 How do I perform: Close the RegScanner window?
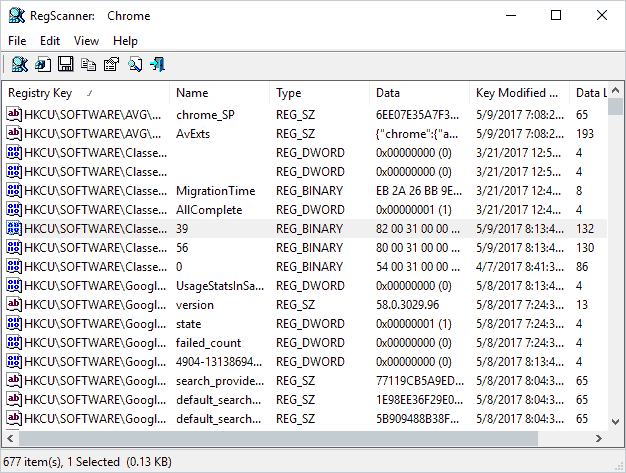click(x=602, y=16)
